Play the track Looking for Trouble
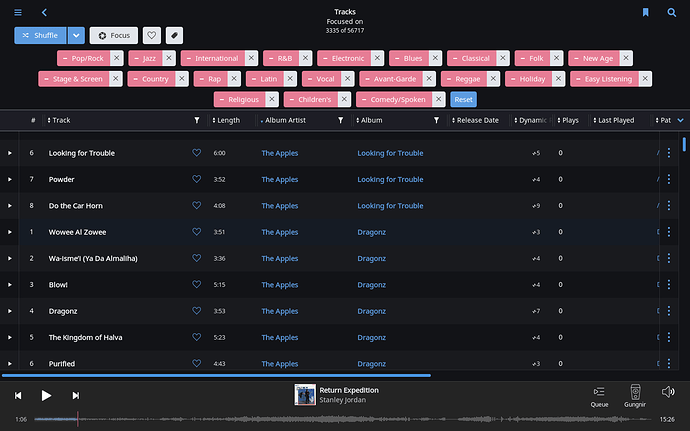 click(10, 153)
